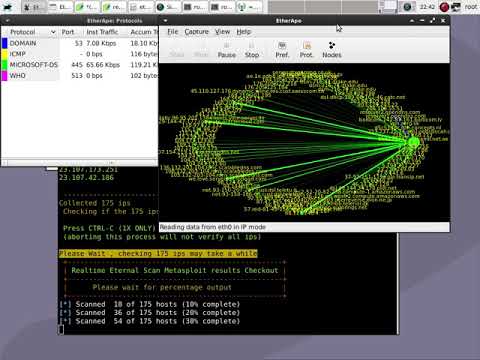Click the workspace switcher in top panel
The height and width of the screenshot is (360, 480).
[388, 7]
